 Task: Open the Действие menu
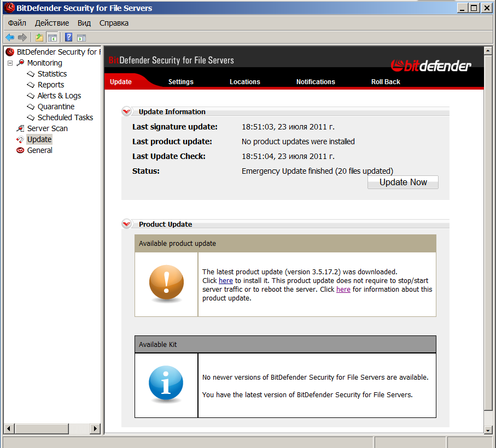point(52,23)
